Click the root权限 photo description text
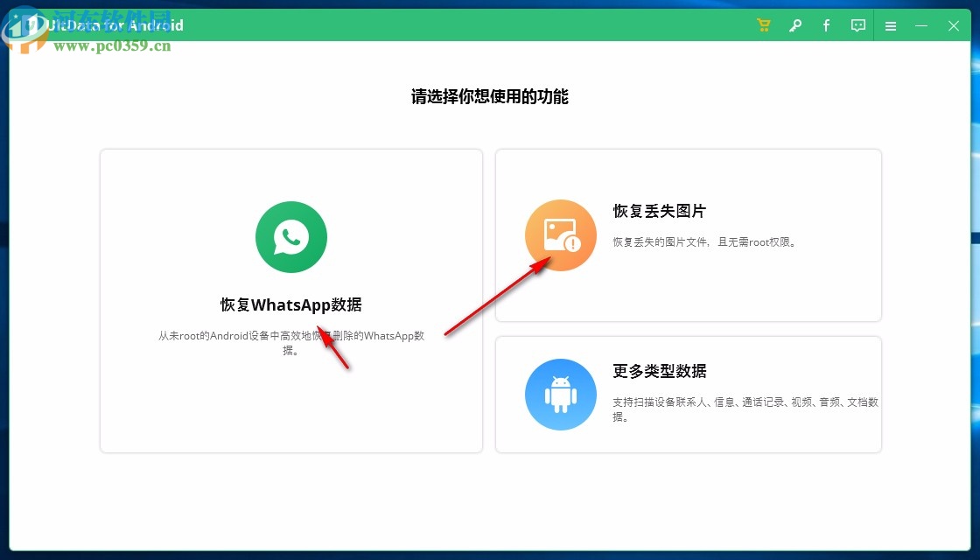The height and width of the screenshot is (560, 980). (703, 241)
